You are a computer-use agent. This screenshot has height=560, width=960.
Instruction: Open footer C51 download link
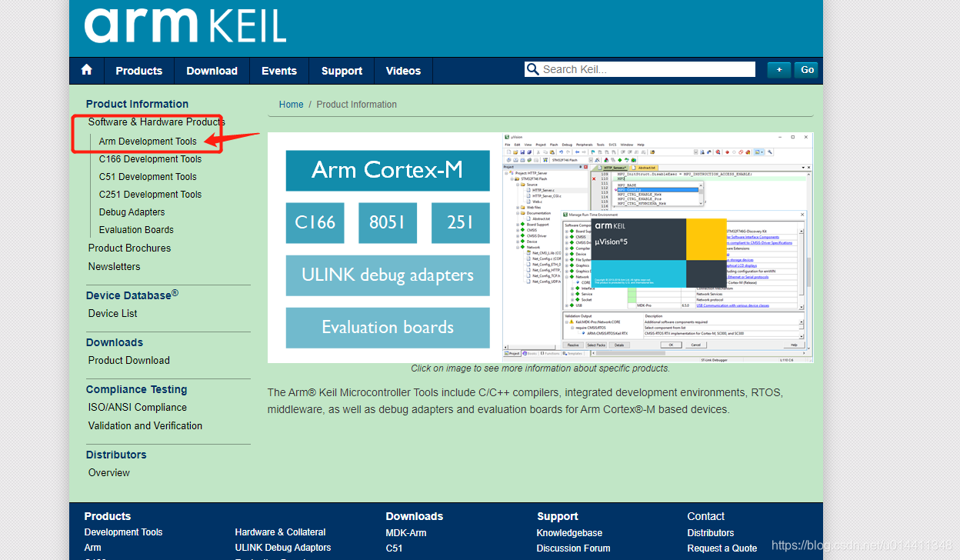tap(393, 548)
